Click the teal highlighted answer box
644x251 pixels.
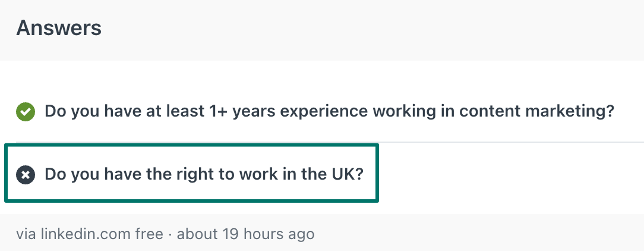[x=191, y=173]
